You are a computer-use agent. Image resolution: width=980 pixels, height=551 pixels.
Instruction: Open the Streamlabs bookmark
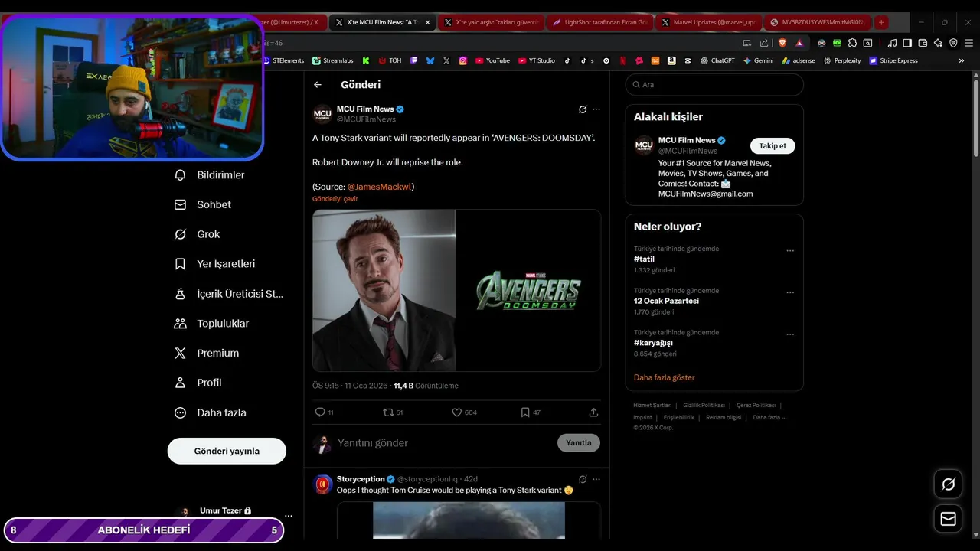[x=332, y=60]
